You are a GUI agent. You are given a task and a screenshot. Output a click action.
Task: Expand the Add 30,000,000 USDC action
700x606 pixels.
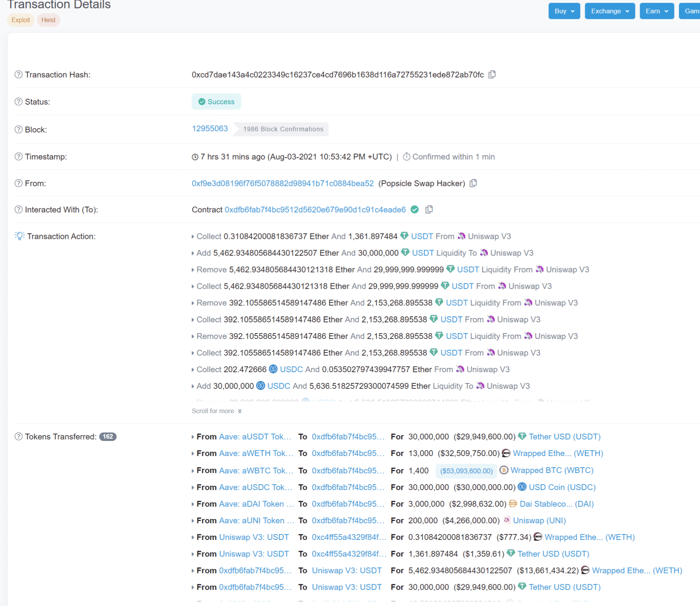pyautogui.click(x=193, y=386)
